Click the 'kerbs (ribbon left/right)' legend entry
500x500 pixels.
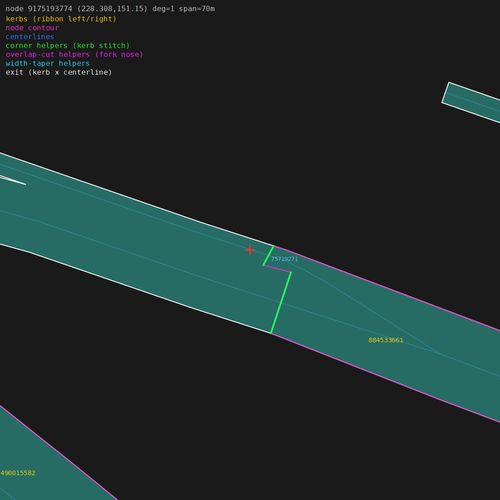(x=61, y=19)
